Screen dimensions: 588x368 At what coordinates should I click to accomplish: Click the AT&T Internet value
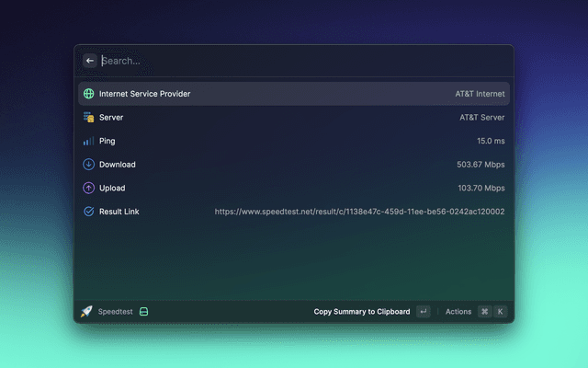click(x=480, y=94)
